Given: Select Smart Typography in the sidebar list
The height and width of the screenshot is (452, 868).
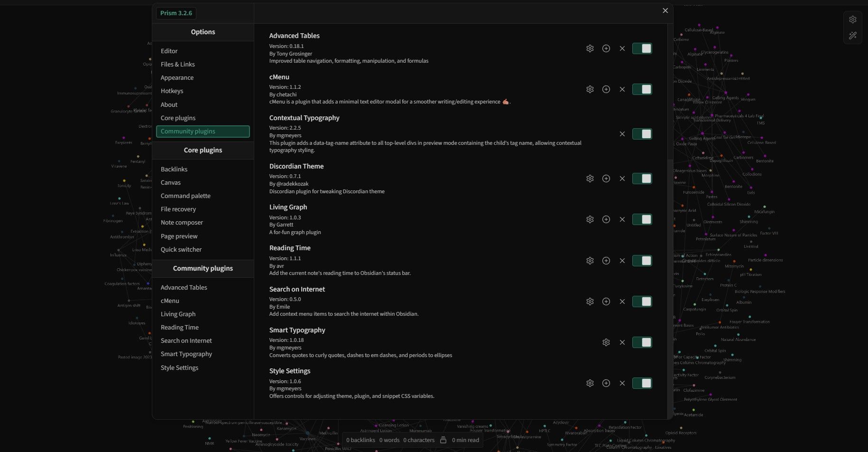Looking at the screenshot, I should pyautogui.click(x=186, y=354).
